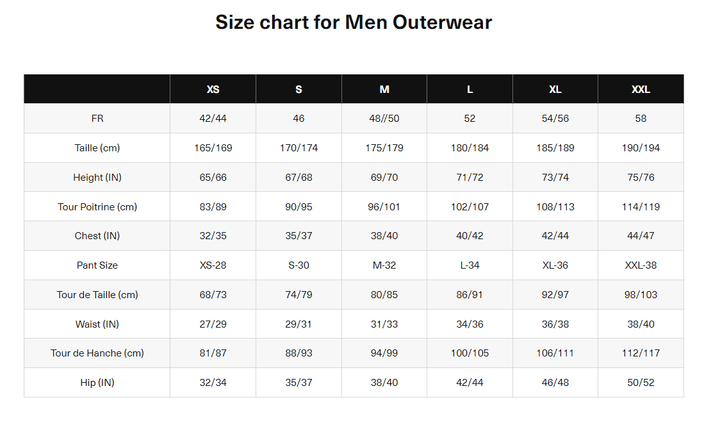Click the 48//50 FR size cell
This screenshot has height=427, width=720.
[384, 118]
